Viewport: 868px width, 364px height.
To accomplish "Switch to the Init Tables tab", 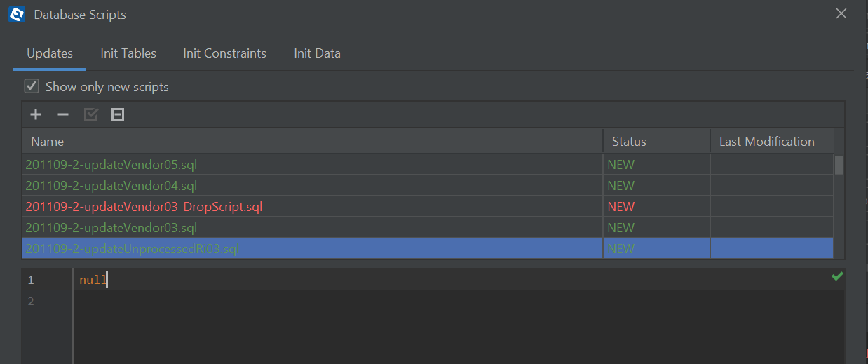I will 128,53.
